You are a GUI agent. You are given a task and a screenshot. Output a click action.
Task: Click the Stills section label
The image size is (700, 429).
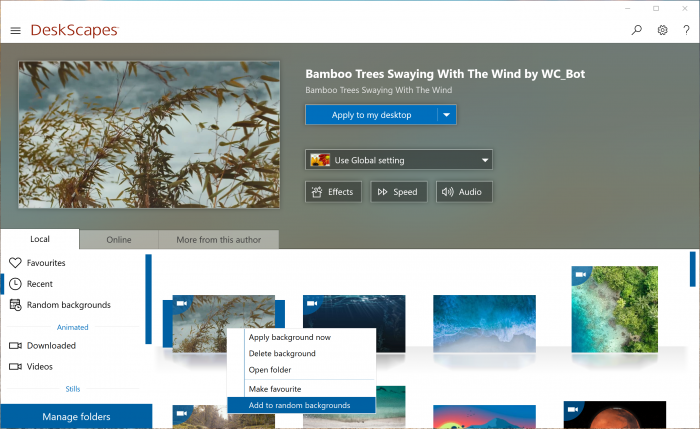72,389
